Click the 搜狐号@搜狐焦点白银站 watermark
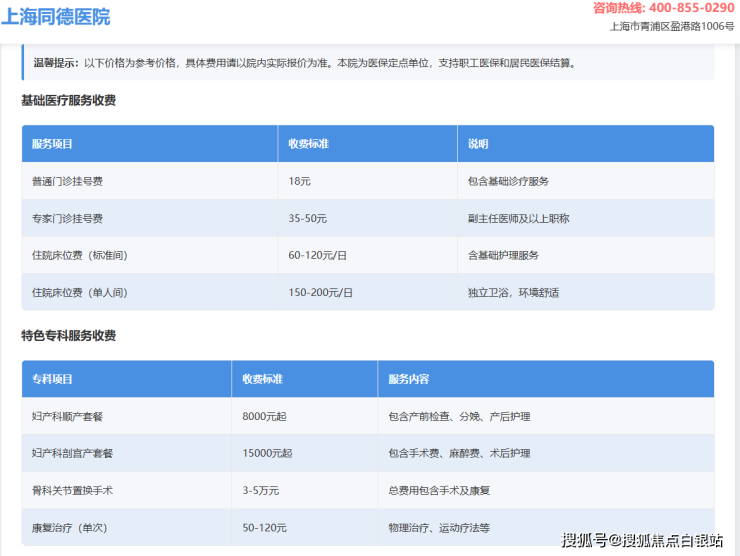The width and height of the screenshot is (740, 556). [x=642, y=541]
